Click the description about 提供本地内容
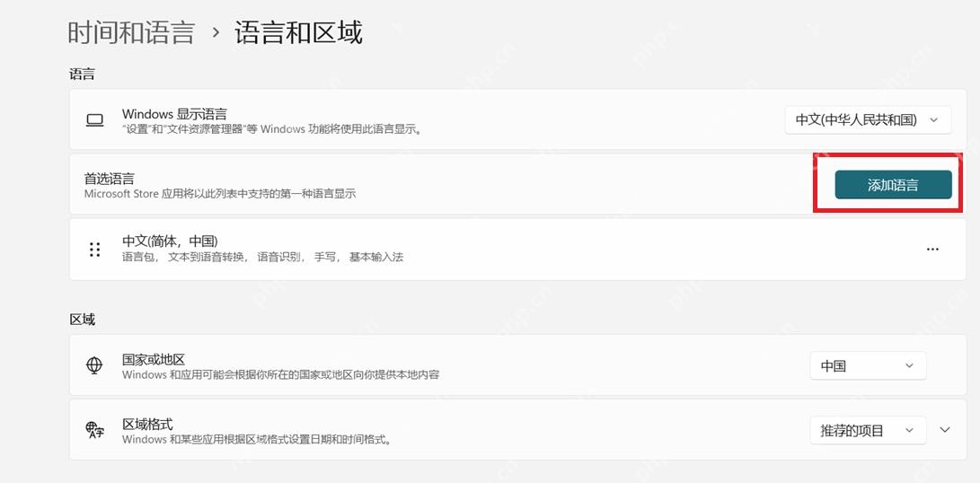The height and width of the screenshot is (483, 980). point(280,375)
